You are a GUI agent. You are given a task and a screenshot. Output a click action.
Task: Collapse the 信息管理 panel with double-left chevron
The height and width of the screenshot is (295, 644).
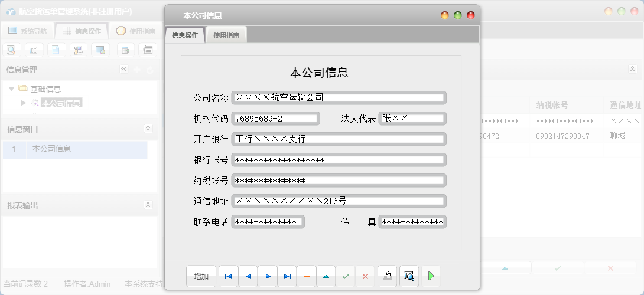[x=123, y=69]
